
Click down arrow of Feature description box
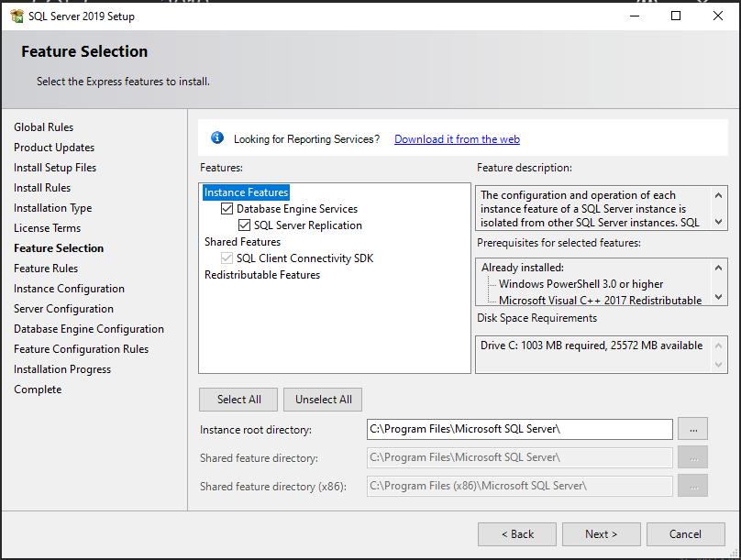pyautogui.click(x=718, y=222)
